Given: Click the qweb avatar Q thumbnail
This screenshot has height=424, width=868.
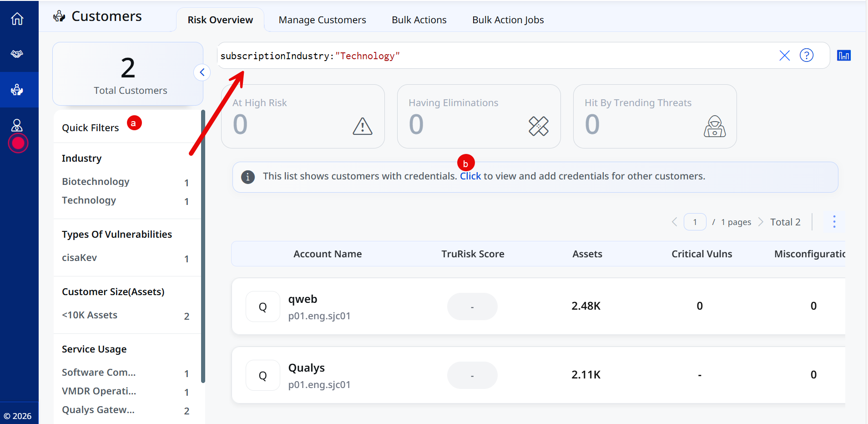Looking at the screenshot, I should (x=263, y=307).
